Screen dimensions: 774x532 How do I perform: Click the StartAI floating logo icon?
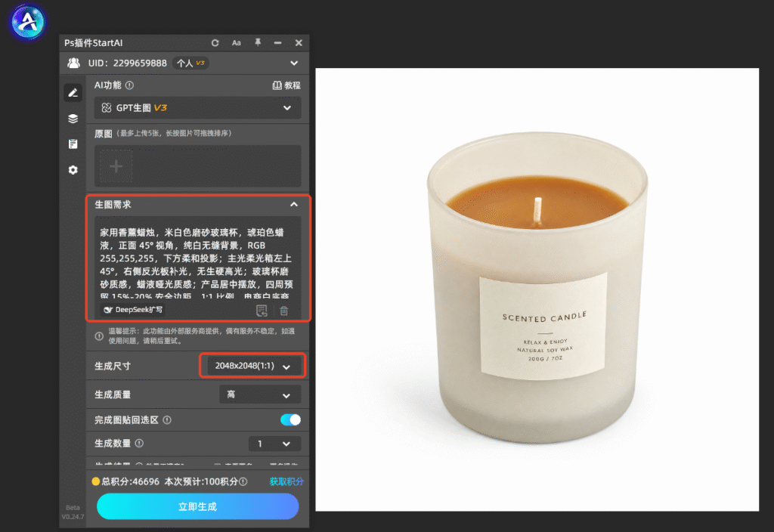click(x=28, y=21)
